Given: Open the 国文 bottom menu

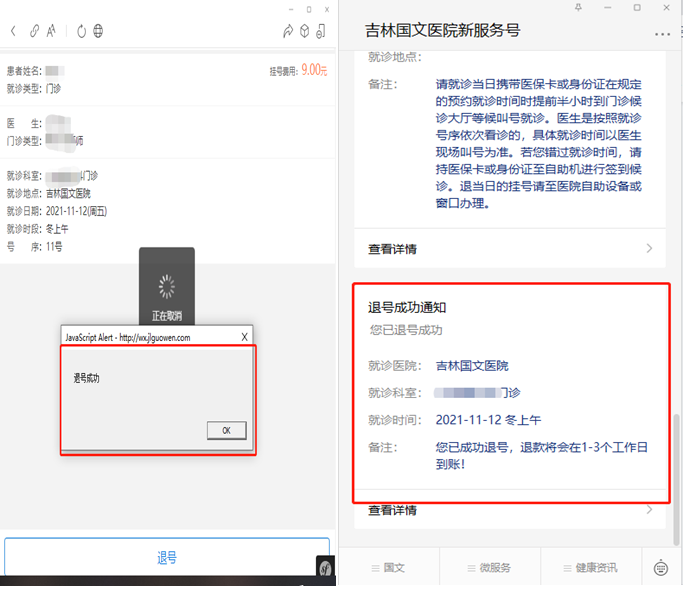Looking at the screenshot, I should (x=388, y=568).
